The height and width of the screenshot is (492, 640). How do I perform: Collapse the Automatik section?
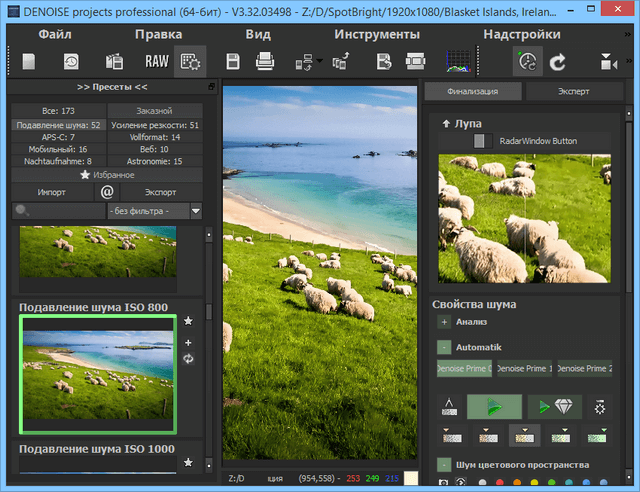[443, 346]
